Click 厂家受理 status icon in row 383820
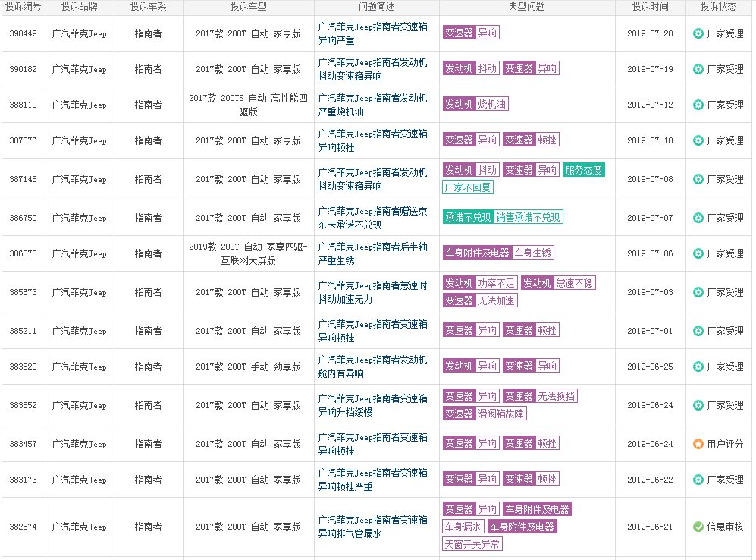 (698, 367)
